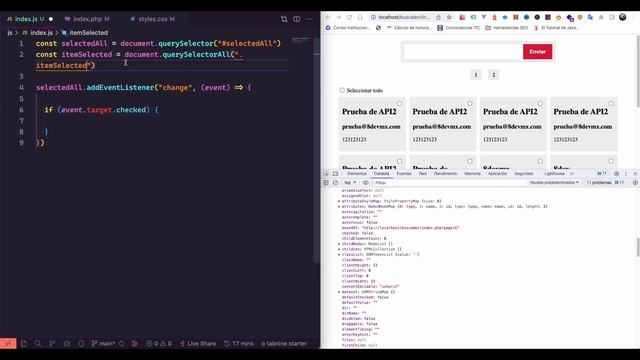Check the second checkbox in second card row
Image resolution: width=640 pixels, height=360 pixels.
point(470,161)
